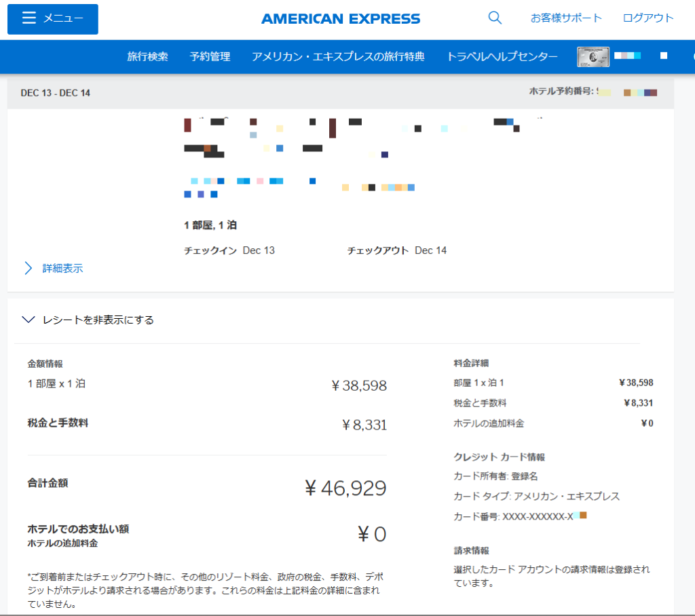Select the large ¥ 0 hotel payment amount

[x=372, y=534]
